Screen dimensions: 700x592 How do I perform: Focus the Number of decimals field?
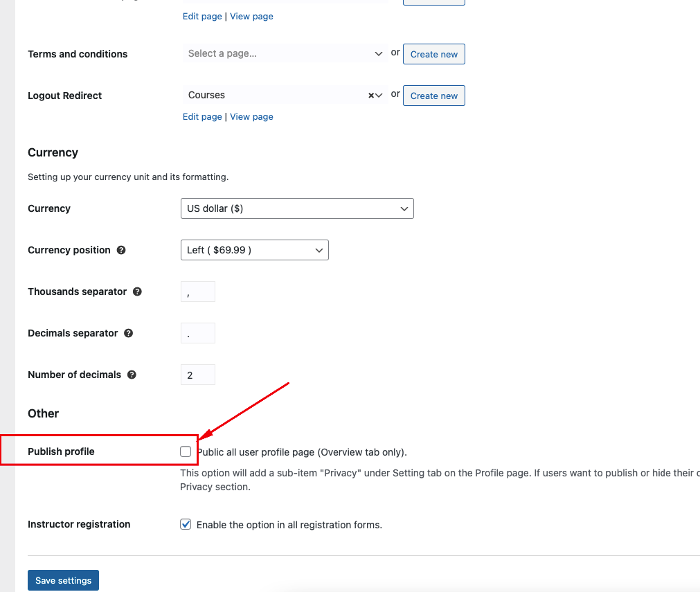click(x=198, y=375)
